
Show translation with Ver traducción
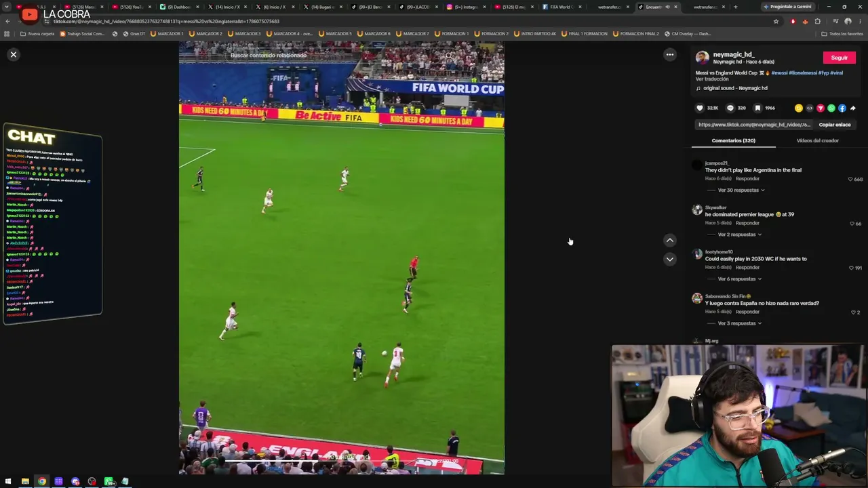712,79
